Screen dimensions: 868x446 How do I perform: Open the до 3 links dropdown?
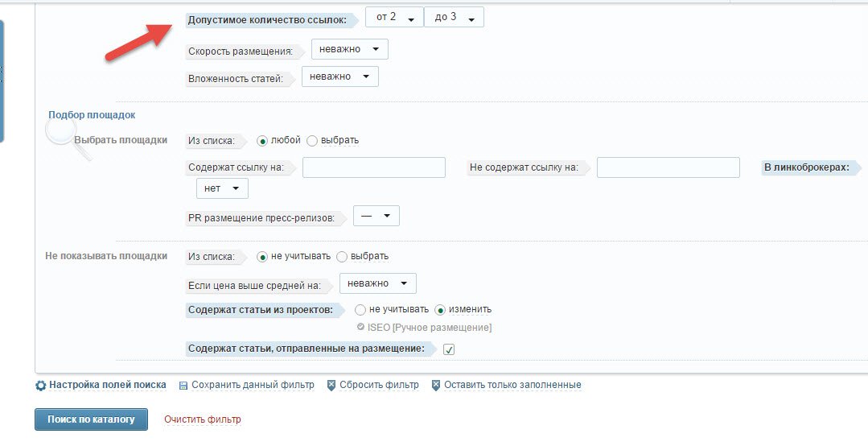[x=454, y=17]
